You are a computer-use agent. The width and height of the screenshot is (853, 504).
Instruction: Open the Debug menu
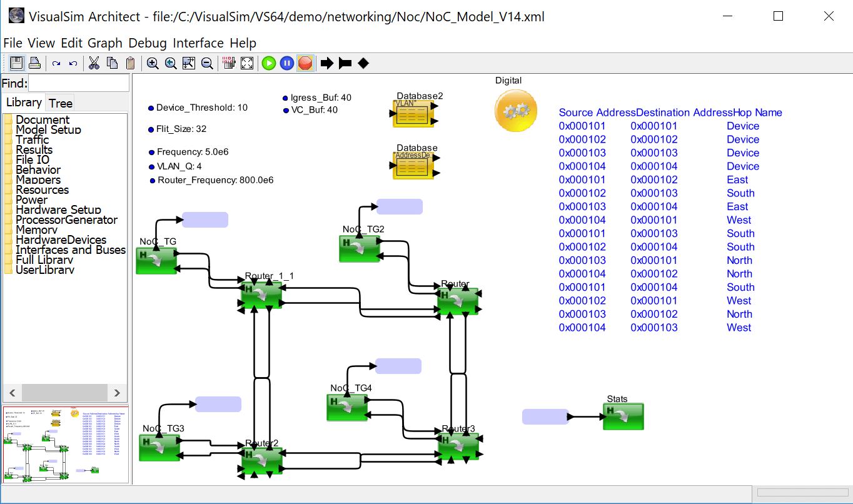pyautogui.click(x=148, y=43)
